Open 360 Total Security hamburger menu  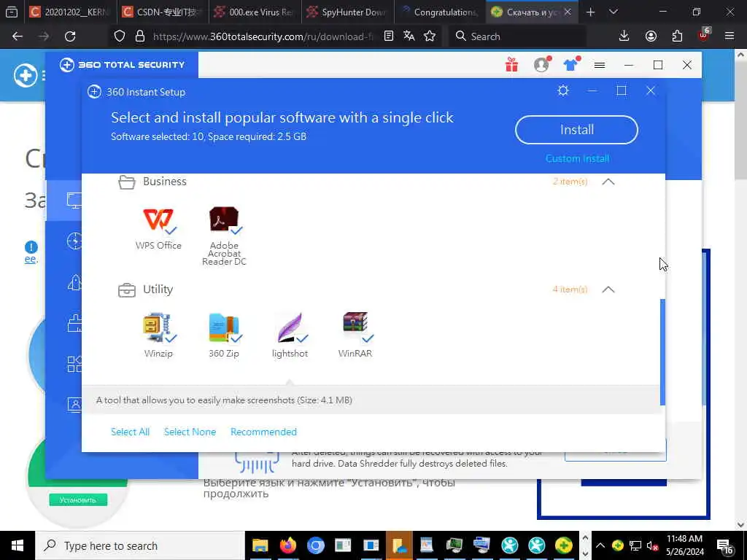(600, 65)
